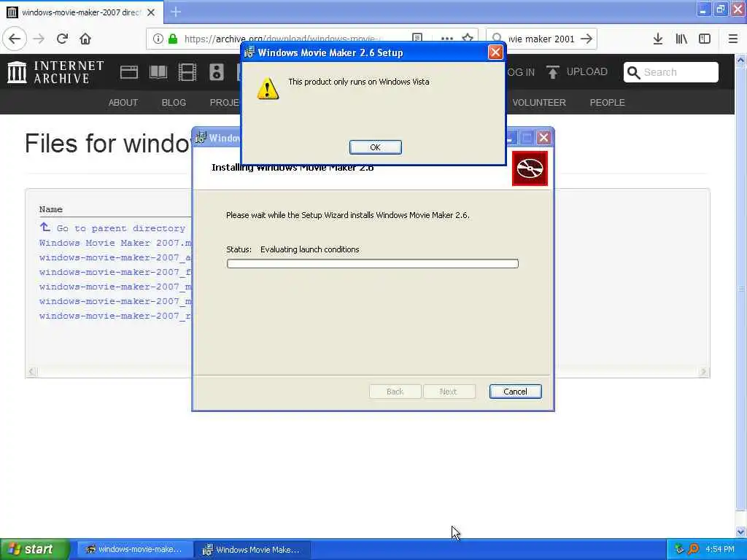This screenshot has height=560, width=747.
Task: Confirm the Vista warning with OK
Action: click(x=376, y=147)
